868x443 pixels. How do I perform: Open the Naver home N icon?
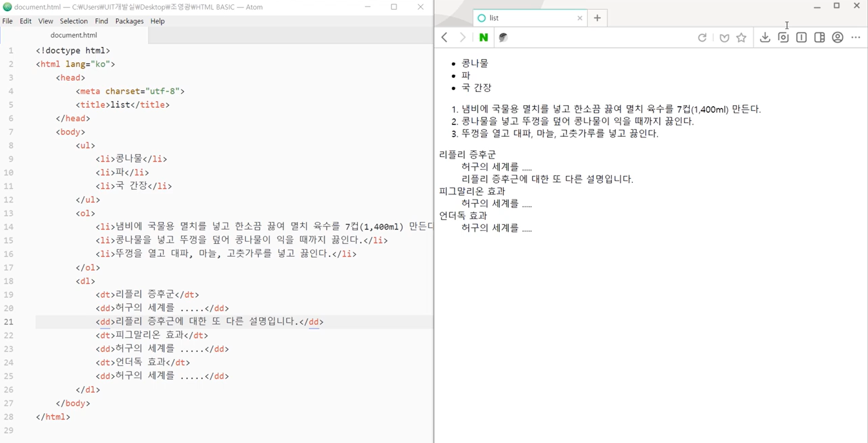pyautogui.click(x=484, y=37)
